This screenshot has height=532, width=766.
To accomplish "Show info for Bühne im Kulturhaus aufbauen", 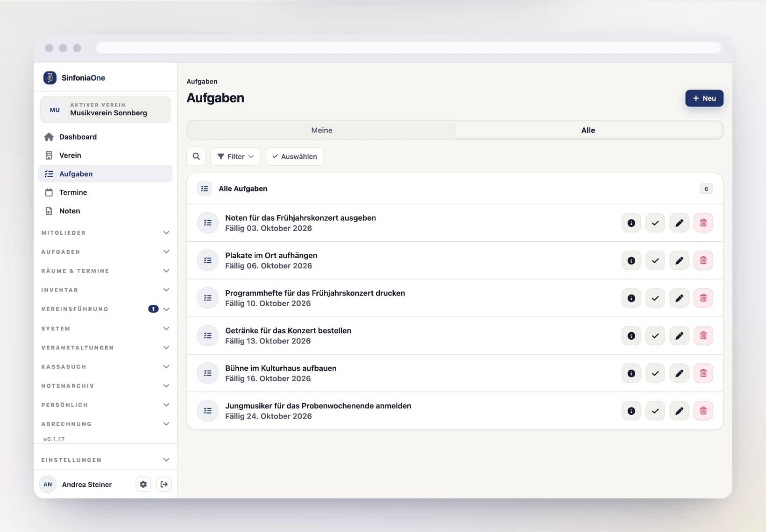I will pos(631,373).
